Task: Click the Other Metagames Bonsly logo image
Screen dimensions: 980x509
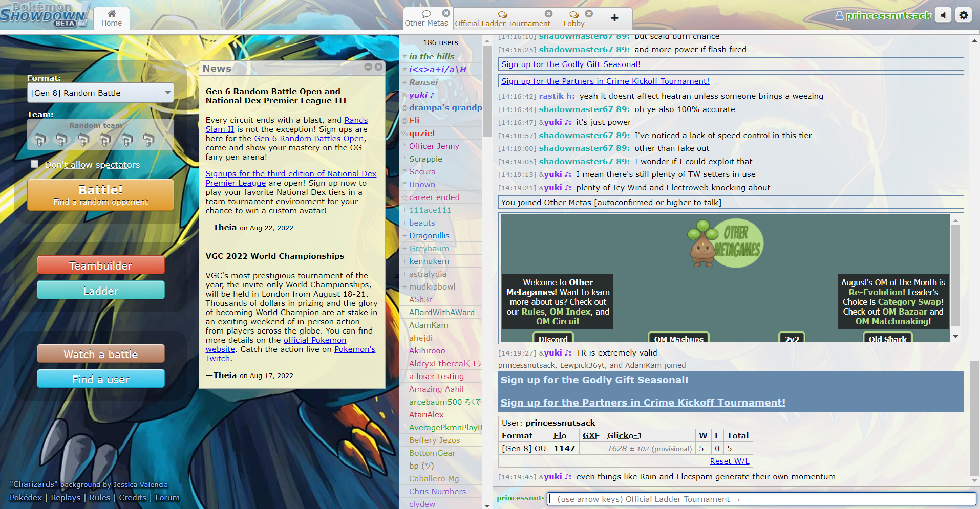Action: [725, 244]
